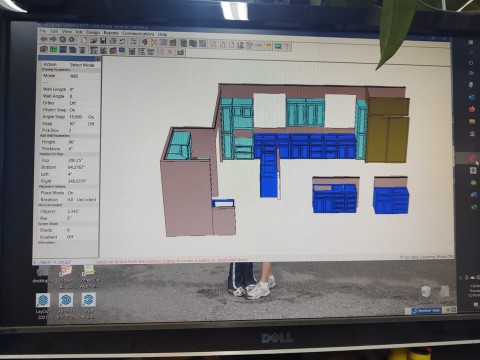Screen dimensions: 480x360
Task: Click the Angle Snap 15.000 value
Action: 76,117
